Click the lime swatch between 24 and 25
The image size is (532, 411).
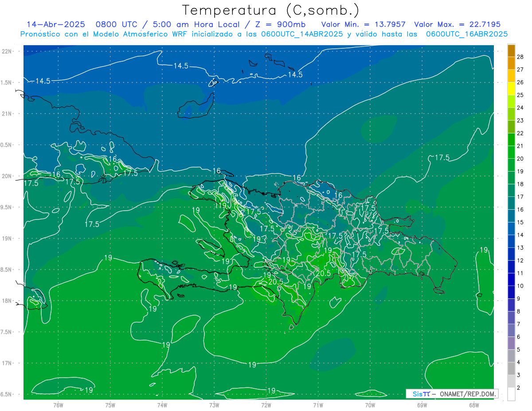(511, 101)
